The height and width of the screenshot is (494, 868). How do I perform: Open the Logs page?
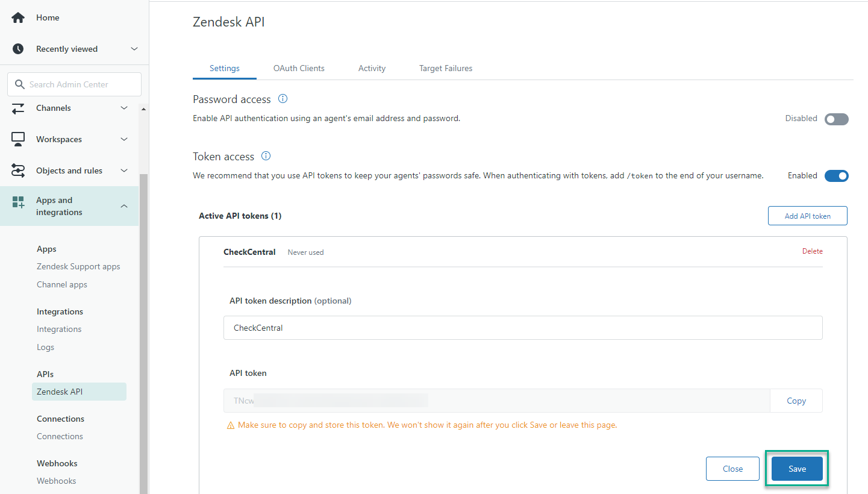tap(45, 348)
